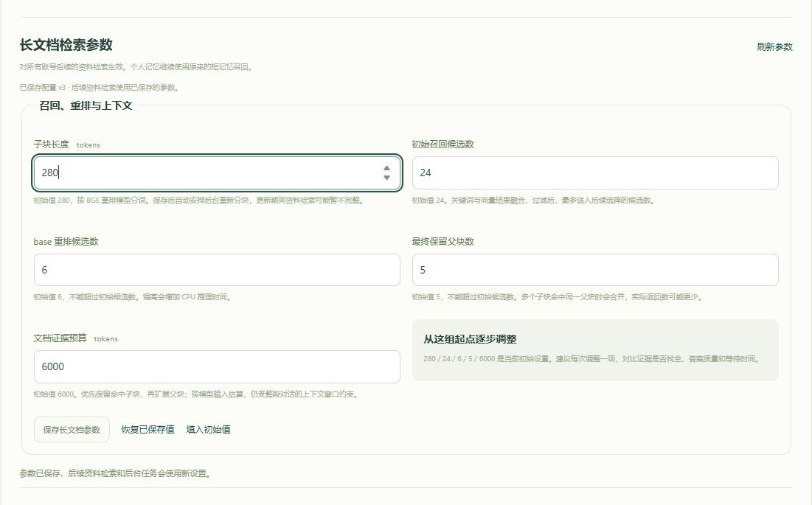
Task: Click the 参数已保存 confirmation message
Action: pos(115,473)
